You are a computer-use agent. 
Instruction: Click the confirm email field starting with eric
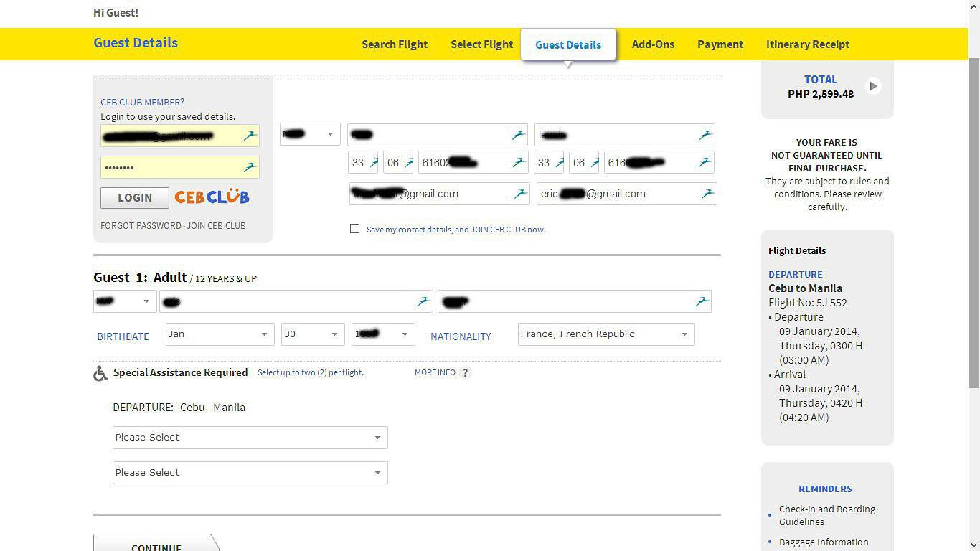626,194
